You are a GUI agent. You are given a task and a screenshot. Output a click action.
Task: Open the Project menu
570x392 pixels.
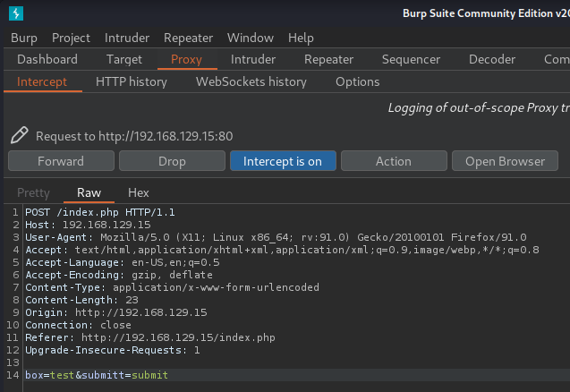[71, 38]
